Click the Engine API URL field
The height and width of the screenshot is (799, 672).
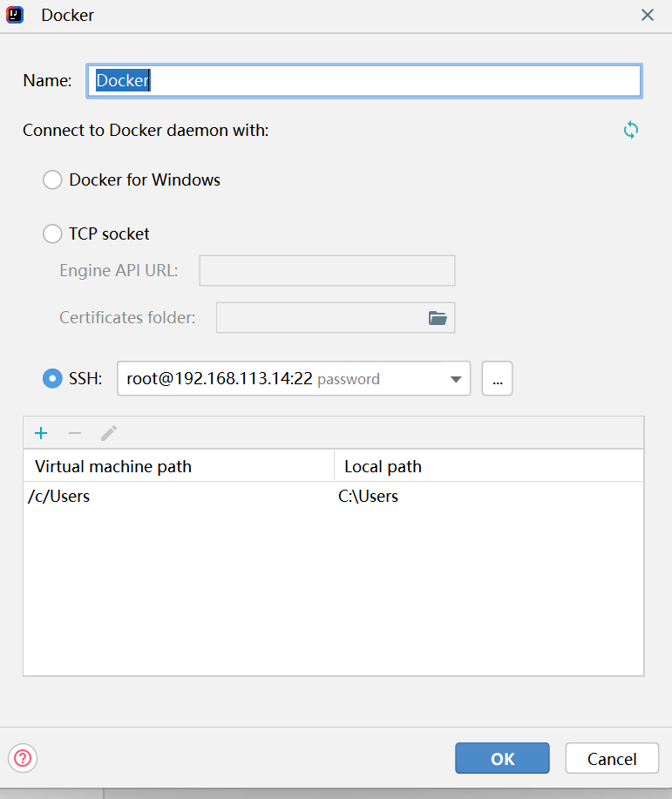coord(327,271)
